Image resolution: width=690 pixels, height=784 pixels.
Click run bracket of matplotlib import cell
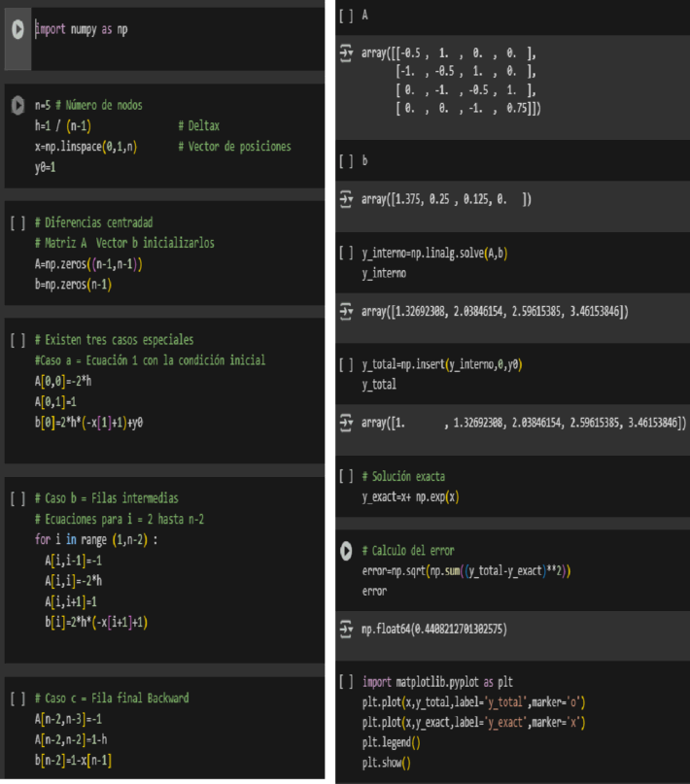tap(346, 681)
